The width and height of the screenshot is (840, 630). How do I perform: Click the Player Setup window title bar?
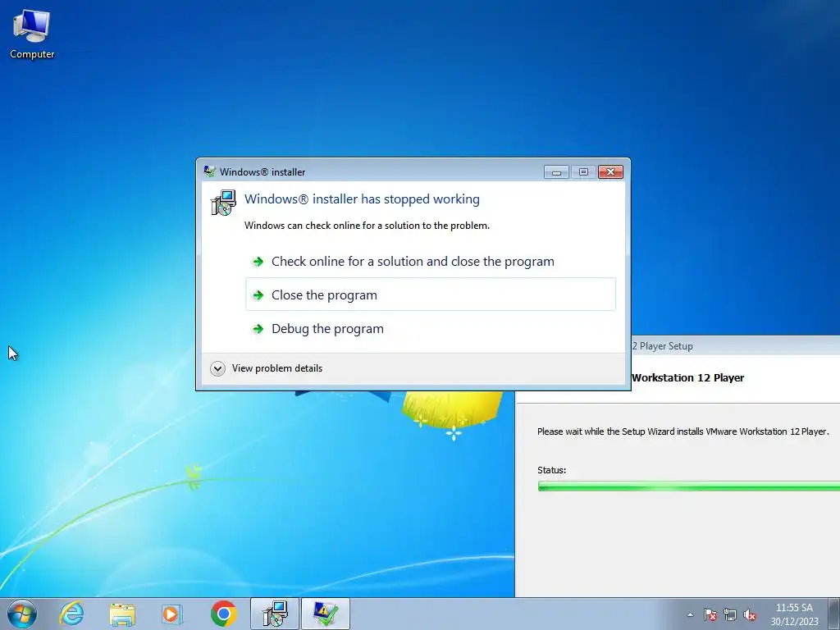click(735, 346)
